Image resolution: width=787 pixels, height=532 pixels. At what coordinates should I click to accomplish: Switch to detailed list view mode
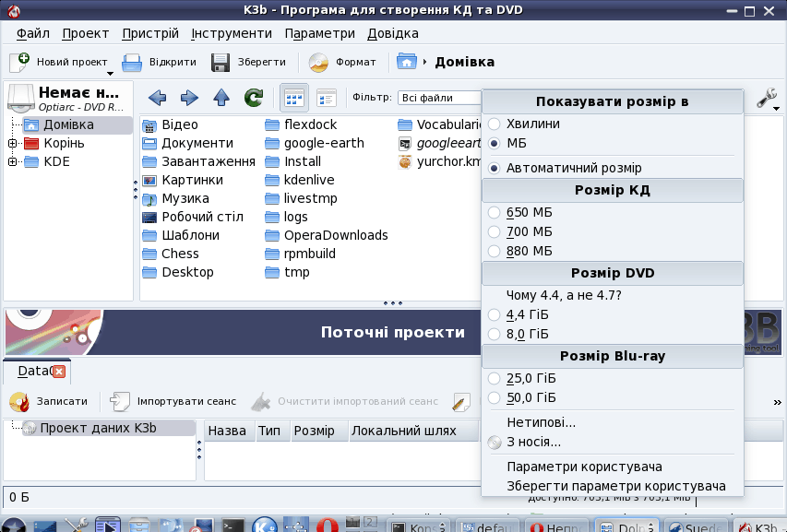326,98
